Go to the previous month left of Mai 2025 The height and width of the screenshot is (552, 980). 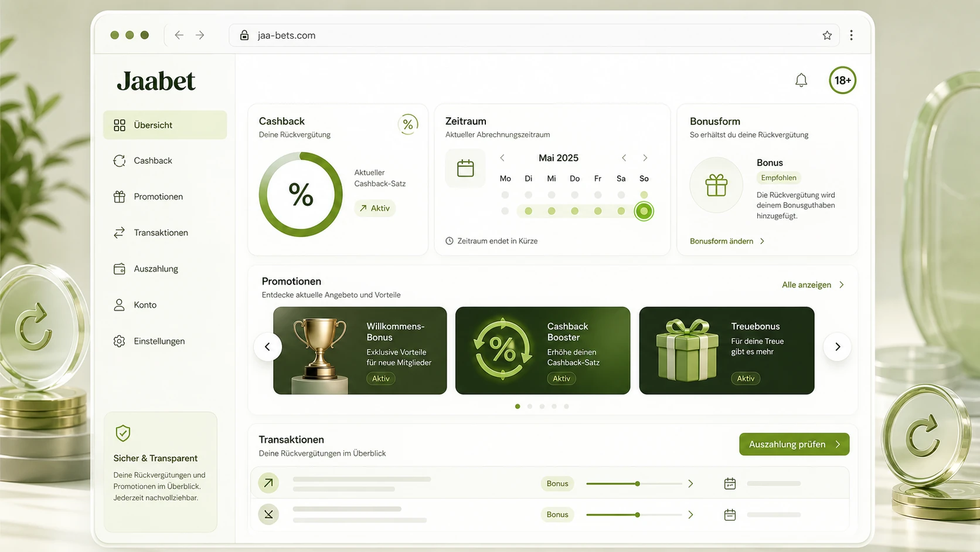click(502, 158)
